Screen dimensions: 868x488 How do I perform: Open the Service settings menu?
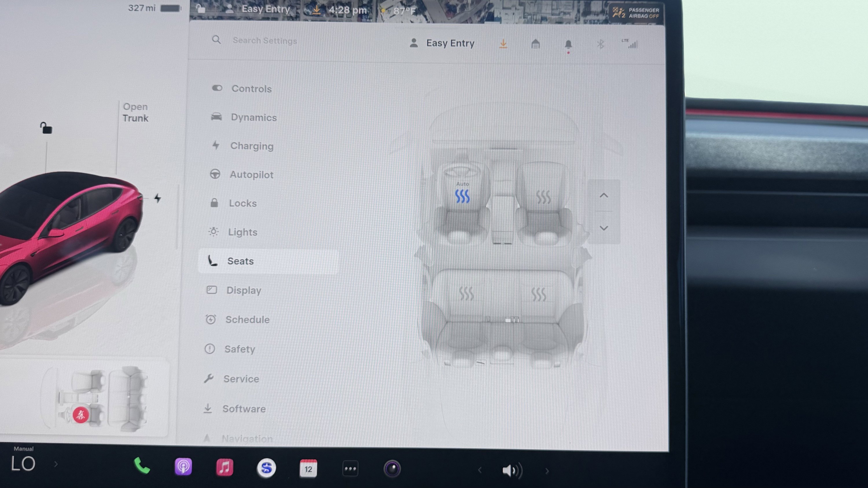click(x=231, y=379)
